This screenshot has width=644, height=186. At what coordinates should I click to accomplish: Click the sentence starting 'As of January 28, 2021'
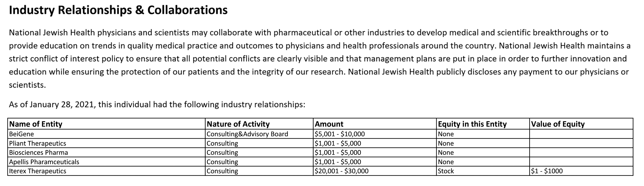tap(157, 104)
